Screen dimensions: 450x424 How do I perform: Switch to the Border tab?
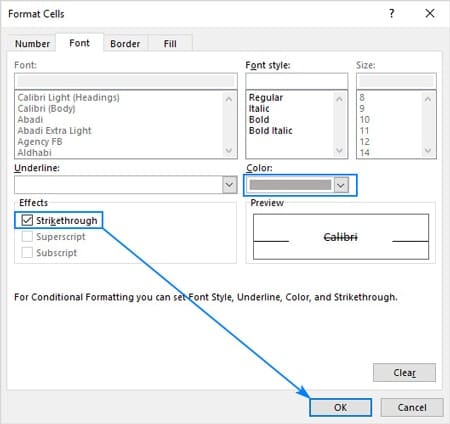pos(125,44)
